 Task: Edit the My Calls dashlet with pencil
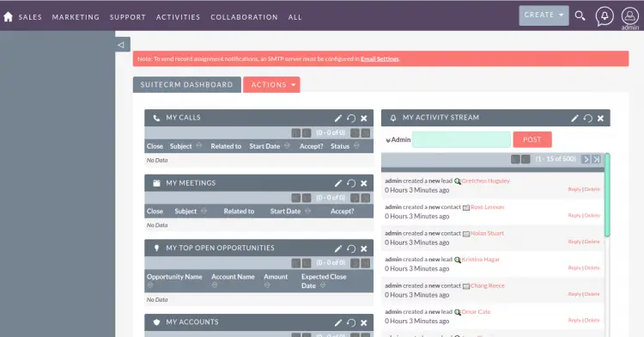coord(337,119)
